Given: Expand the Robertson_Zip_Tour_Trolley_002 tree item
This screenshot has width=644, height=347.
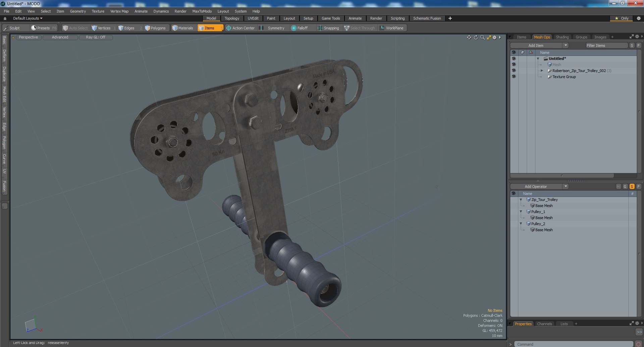Looking at the screenshot, I should [x=542, y=70].
